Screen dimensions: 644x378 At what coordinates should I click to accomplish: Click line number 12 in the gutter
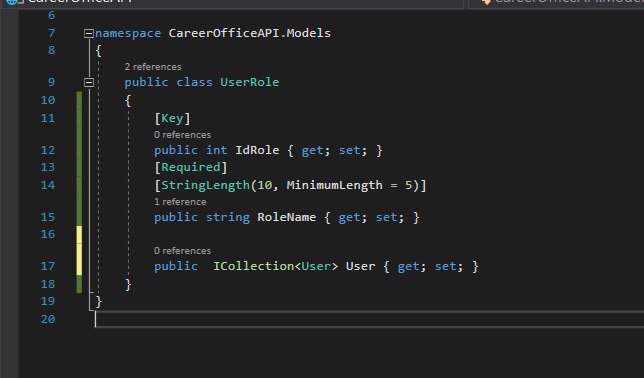(48, 150)
